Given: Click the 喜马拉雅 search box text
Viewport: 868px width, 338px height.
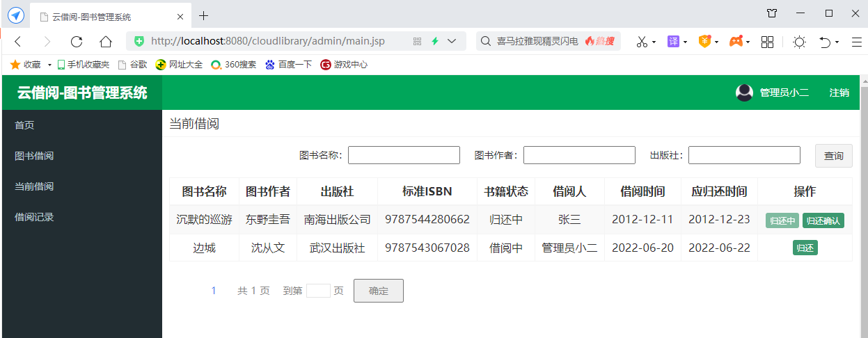Looking at the screenshot, I should 537,42.
